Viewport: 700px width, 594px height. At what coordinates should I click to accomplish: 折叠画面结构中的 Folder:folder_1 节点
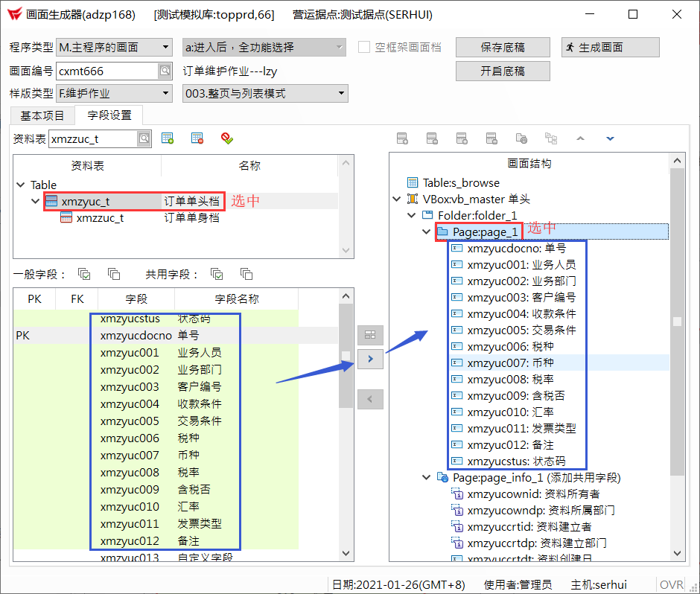click(x=411, y=214)
